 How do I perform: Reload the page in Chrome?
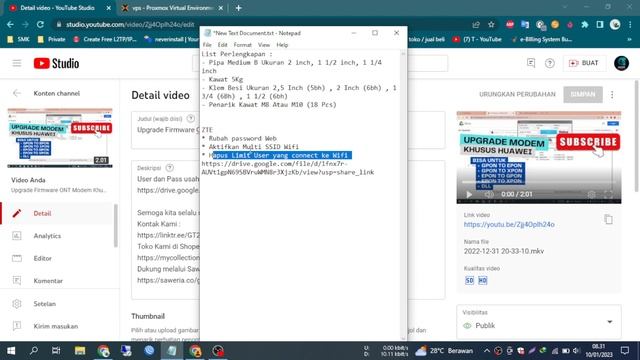coord(40,24)
